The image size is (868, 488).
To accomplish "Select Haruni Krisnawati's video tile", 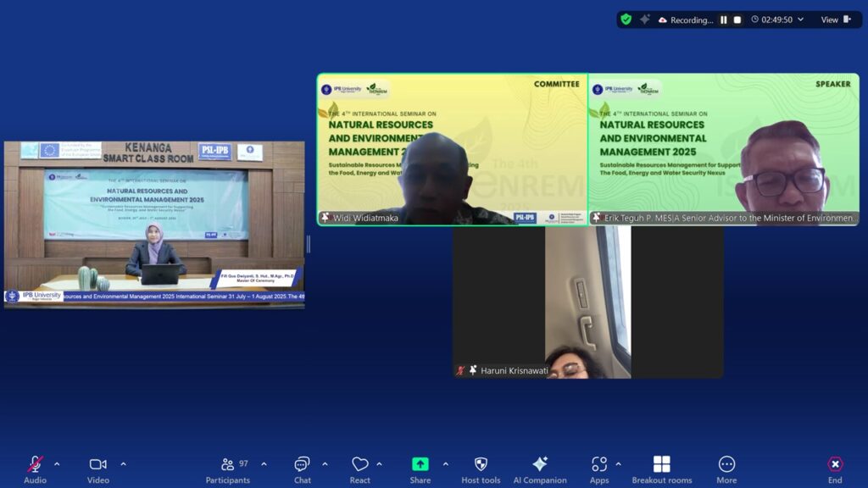I will [x=587, y=302].
